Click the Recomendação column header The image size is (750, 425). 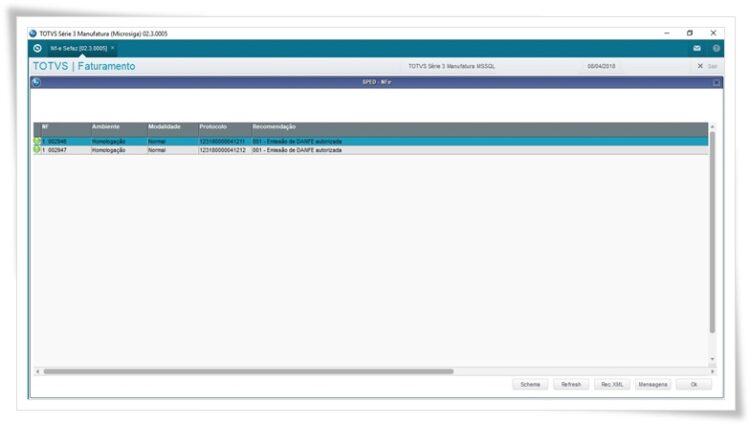274,127
